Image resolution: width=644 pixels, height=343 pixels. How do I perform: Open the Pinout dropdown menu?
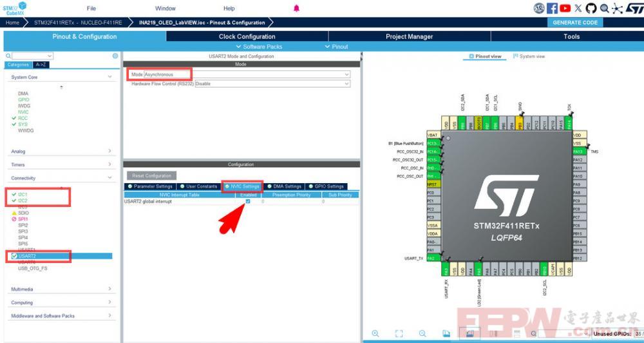click(x=336, y=46)
